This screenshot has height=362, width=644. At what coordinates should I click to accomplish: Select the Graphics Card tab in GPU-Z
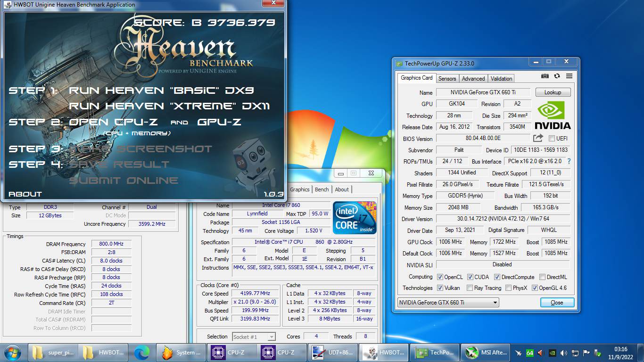416,78
